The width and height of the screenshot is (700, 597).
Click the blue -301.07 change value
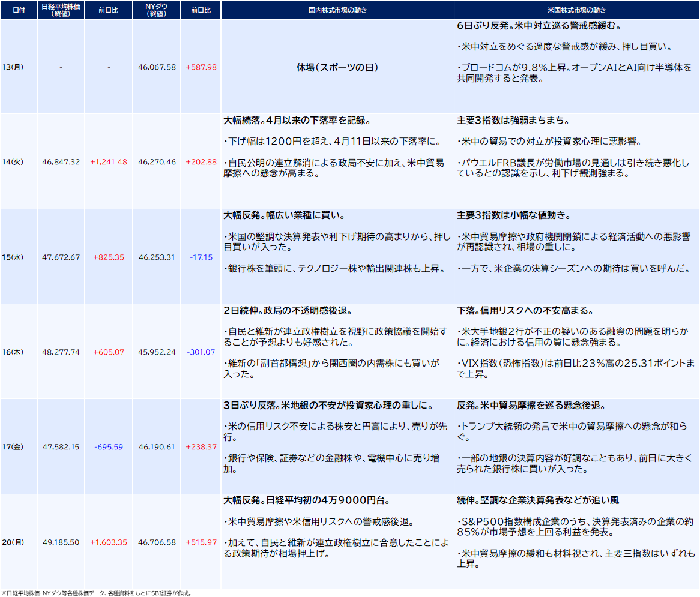point(201,352)
